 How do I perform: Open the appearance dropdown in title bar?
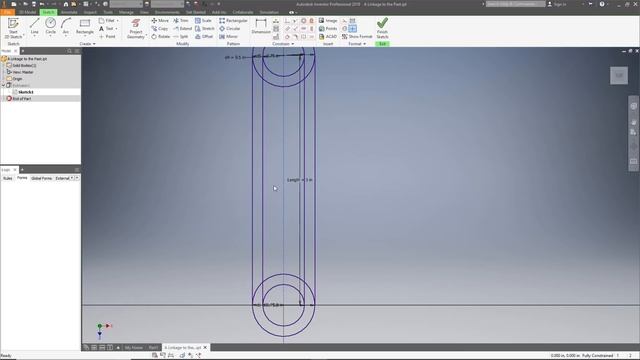168,4
